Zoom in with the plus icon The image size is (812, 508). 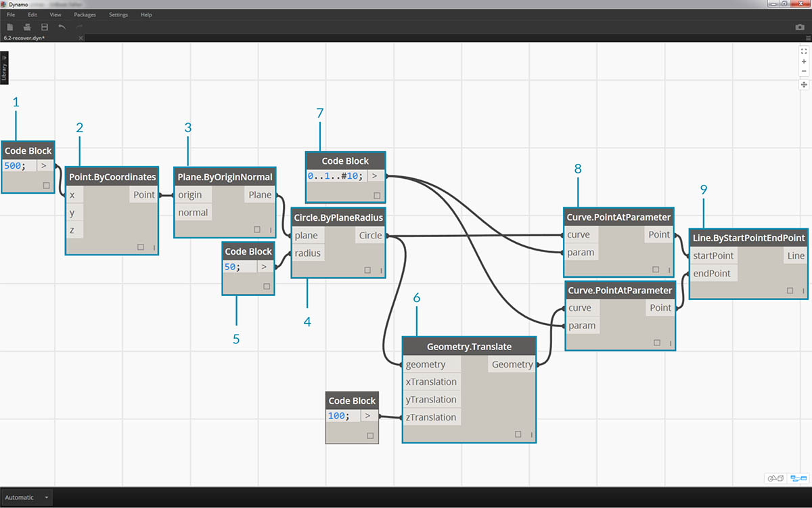[x=804, y=61]
